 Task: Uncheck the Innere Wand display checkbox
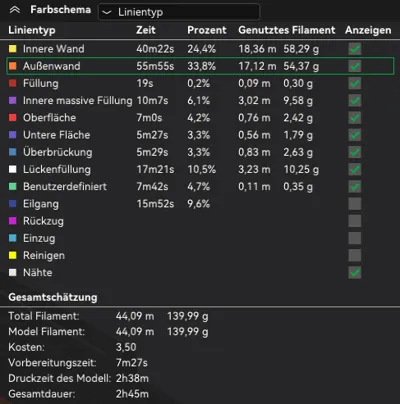(355, 49)
